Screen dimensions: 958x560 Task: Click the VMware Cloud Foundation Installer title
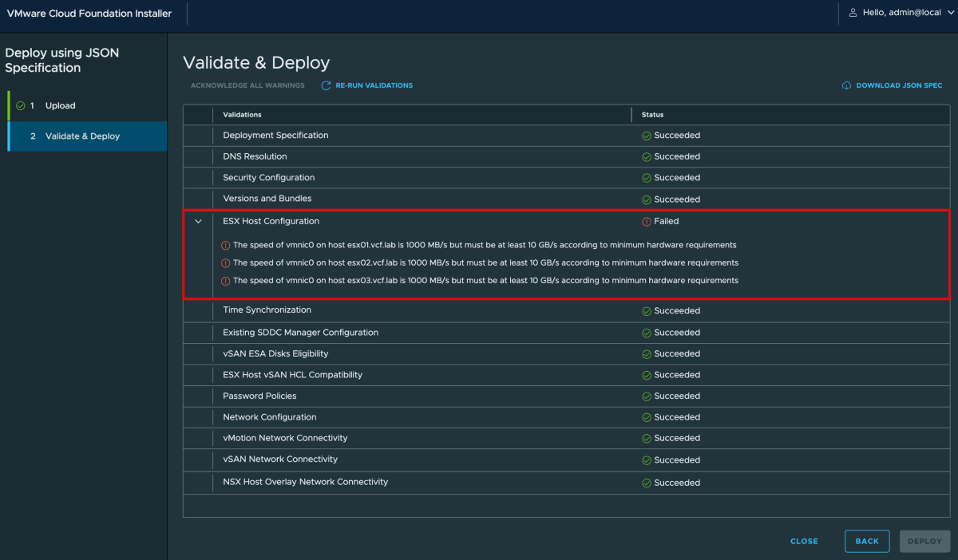pos(89,14)
